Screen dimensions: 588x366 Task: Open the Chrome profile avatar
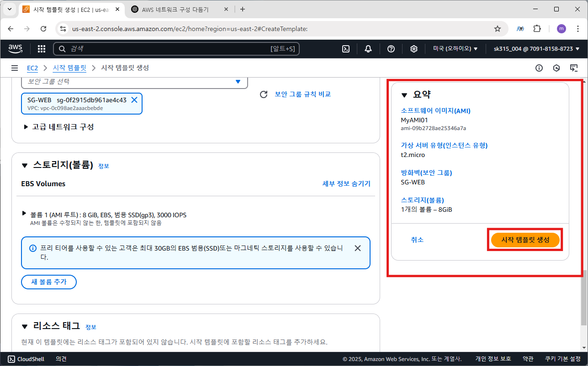562,29
